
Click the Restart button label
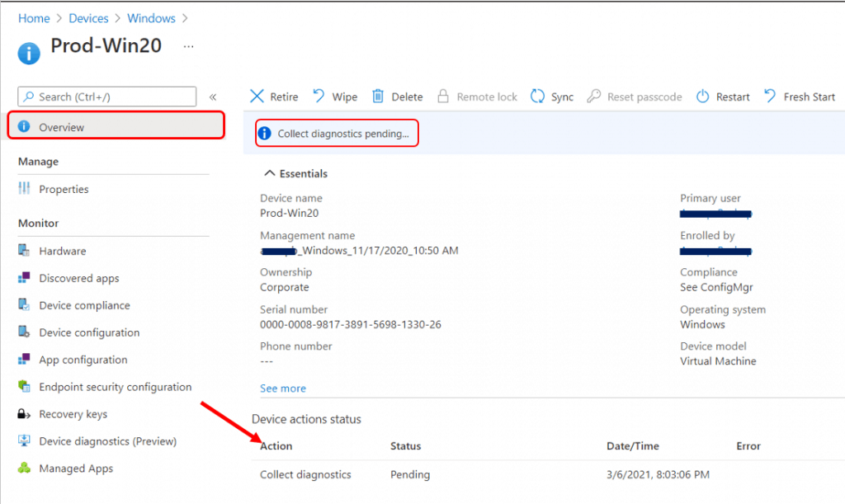(733, 97)
